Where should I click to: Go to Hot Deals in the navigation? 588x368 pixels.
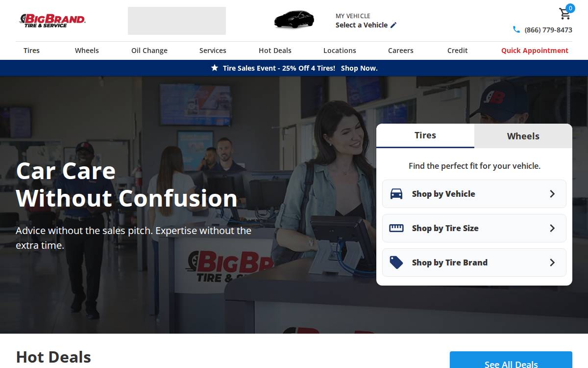[275, 51]
